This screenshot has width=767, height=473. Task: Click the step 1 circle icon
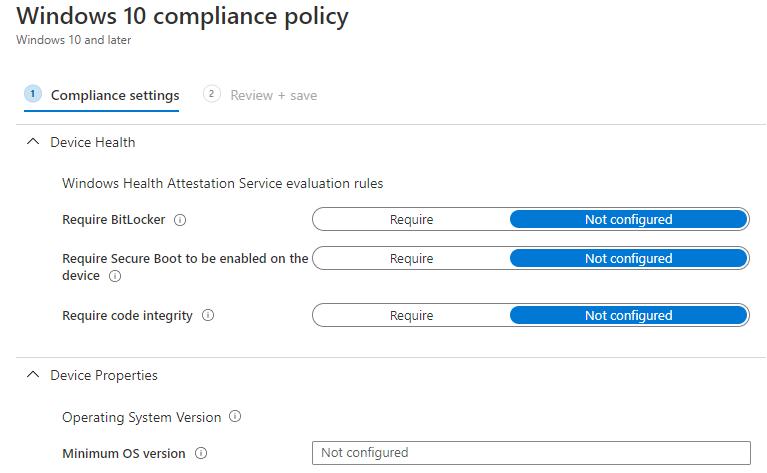pos(32,94)
